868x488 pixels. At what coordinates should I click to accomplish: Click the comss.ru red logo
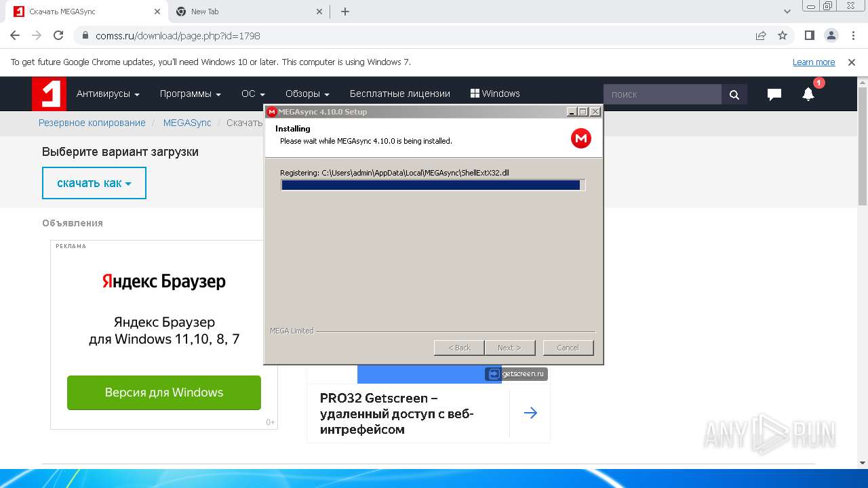click(49, 94)
